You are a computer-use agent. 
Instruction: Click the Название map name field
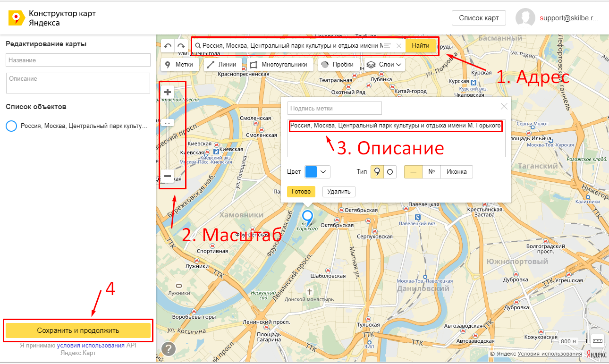coord(78,60)
